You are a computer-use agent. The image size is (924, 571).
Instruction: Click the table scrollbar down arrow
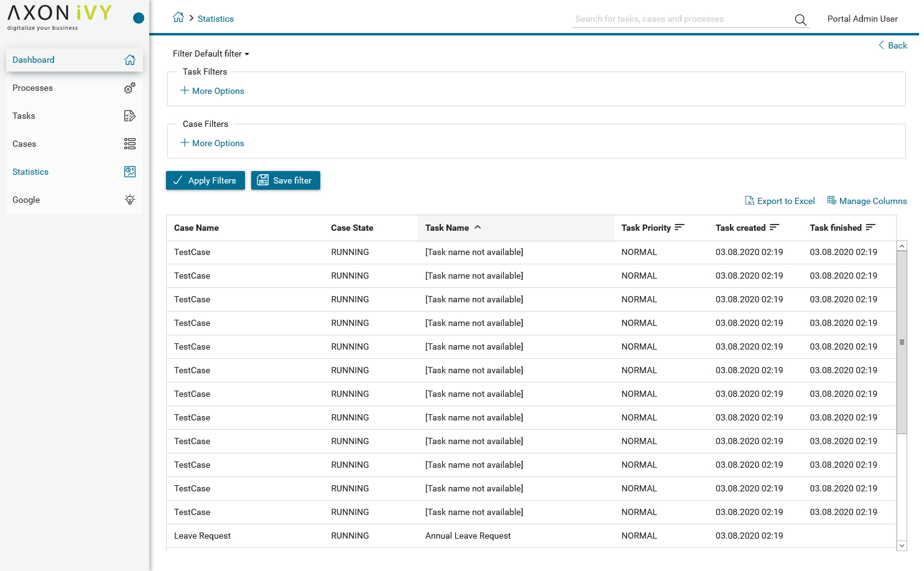[x=902, y=545]
